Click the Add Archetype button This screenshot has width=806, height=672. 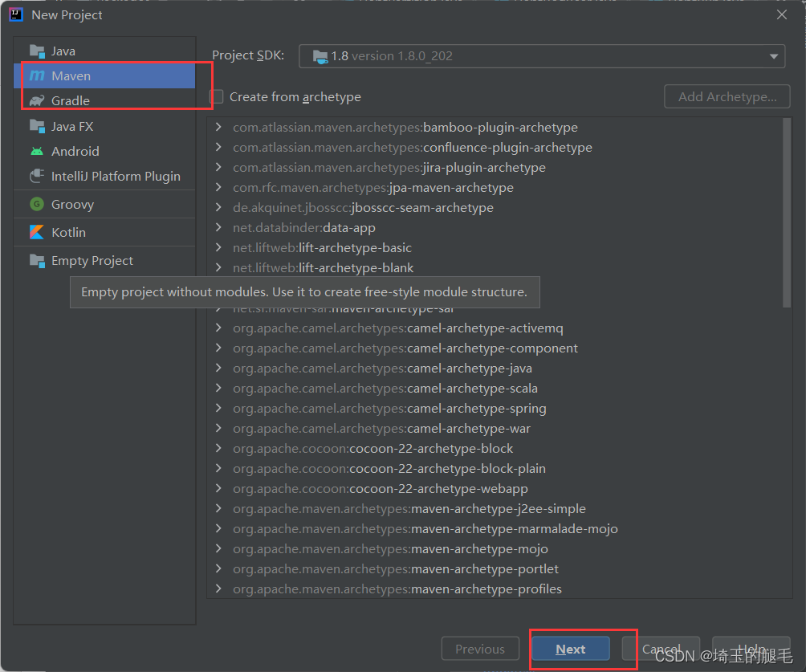click(726, 96)
